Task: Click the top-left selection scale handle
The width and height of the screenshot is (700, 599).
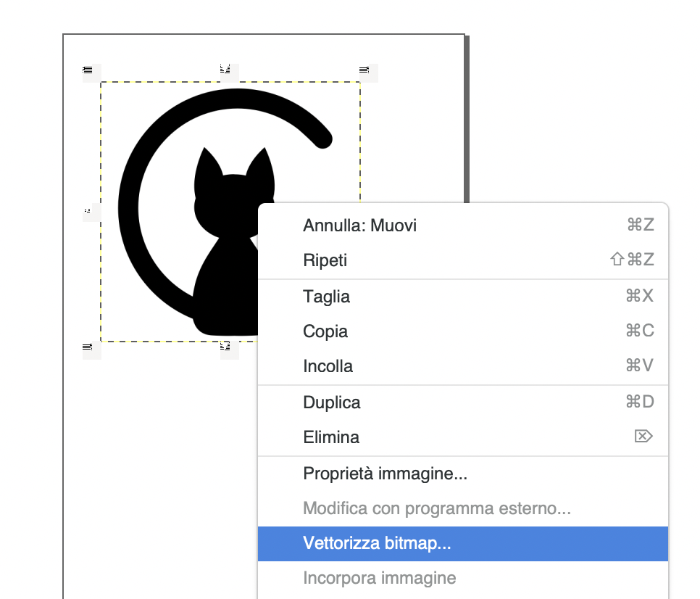Action: click(x=88, y=70)
